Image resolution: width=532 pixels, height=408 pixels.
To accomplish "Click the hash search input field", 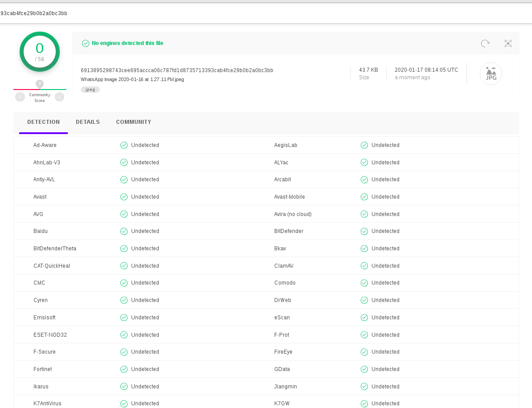I will [x=266, y=13].
